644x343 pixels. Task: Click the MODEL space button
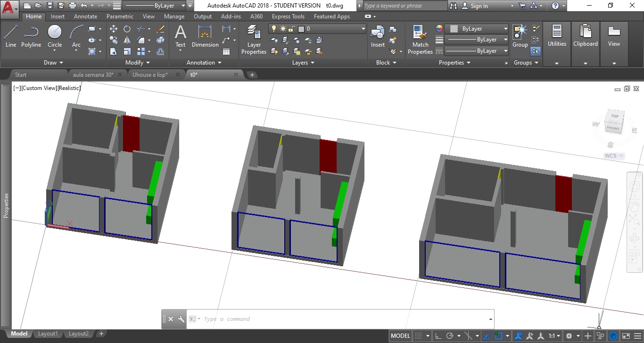pyautogui.click(x=400, y=336)
